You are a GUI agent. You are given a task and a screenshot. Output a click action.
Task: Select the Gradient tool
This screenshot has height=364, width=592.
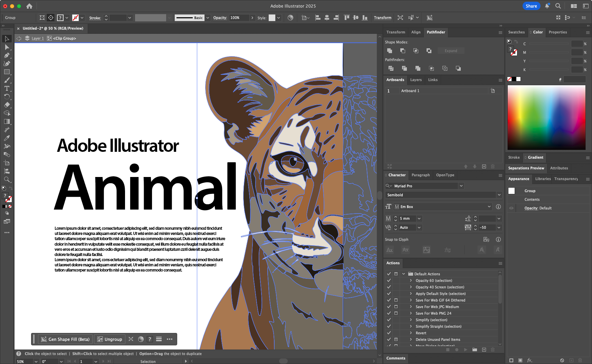(7, 121)
